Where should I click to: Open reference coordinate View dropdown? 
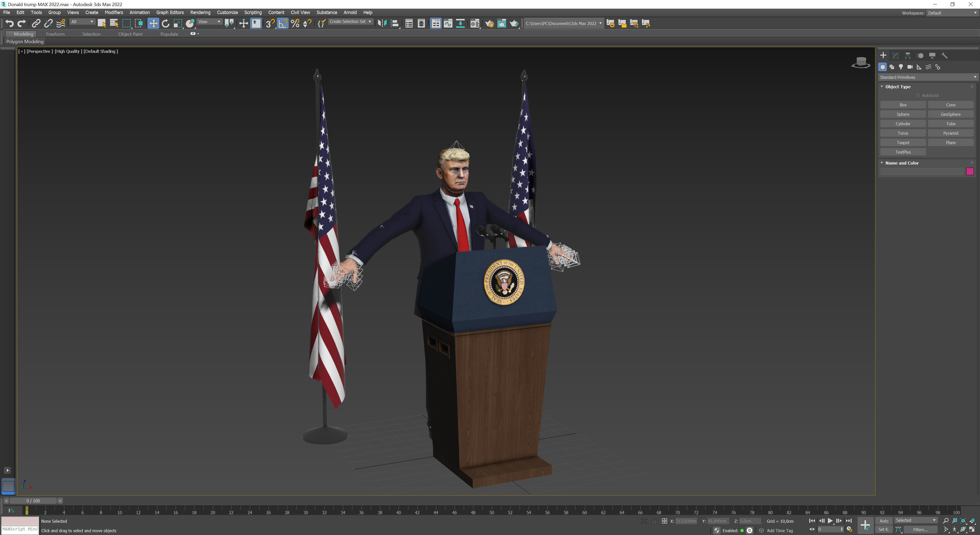tap(209, 22)
